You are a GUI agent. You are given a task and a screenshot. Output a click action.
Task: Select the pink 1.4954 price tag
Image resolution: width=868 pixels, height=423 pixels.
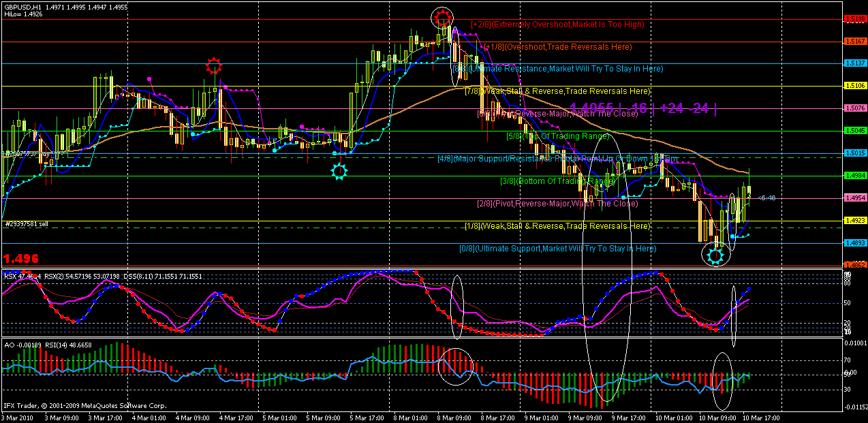[854, 198]
